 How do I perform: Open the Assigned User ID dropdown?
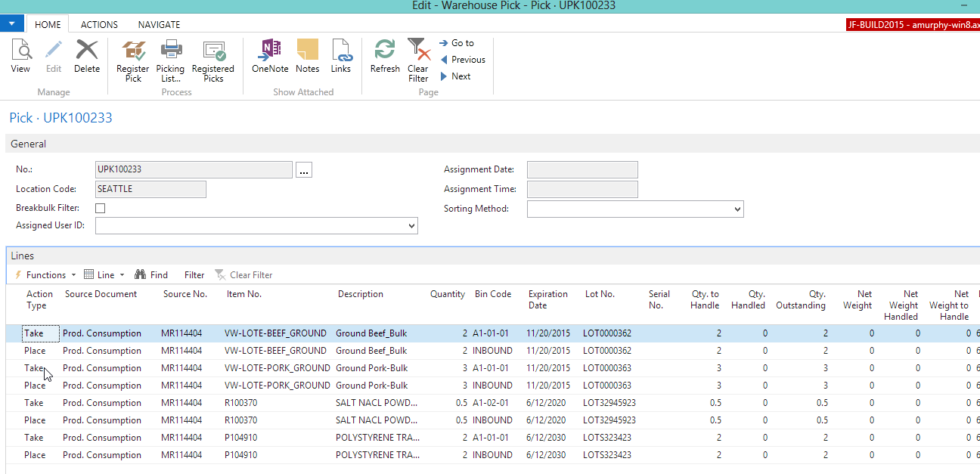[411, 225]
